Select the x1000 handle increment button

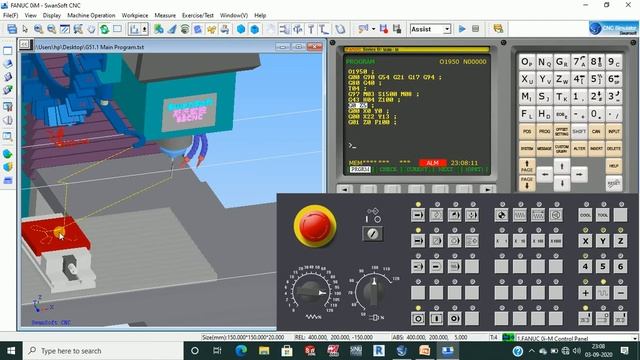(556, 241)
